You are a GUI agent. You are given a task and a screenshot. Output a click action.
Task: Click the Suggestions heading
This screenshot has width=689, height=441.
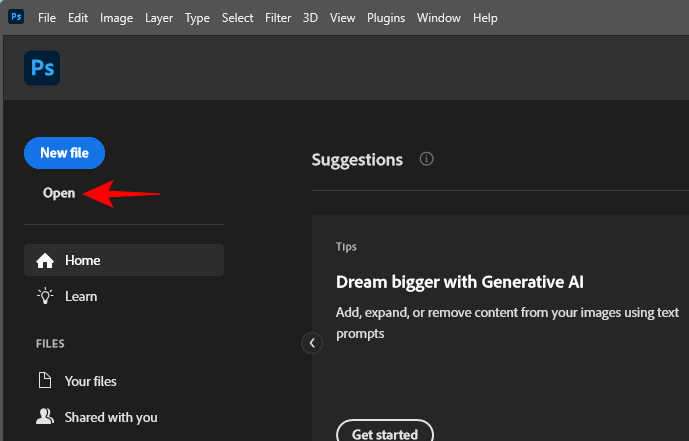357,159
